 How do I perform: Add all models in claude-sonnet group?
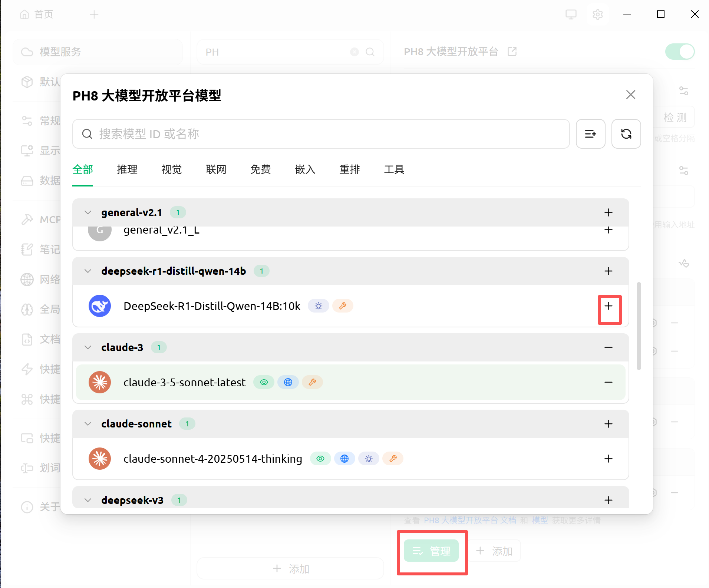pyautogui.click(x=608, y=424)
